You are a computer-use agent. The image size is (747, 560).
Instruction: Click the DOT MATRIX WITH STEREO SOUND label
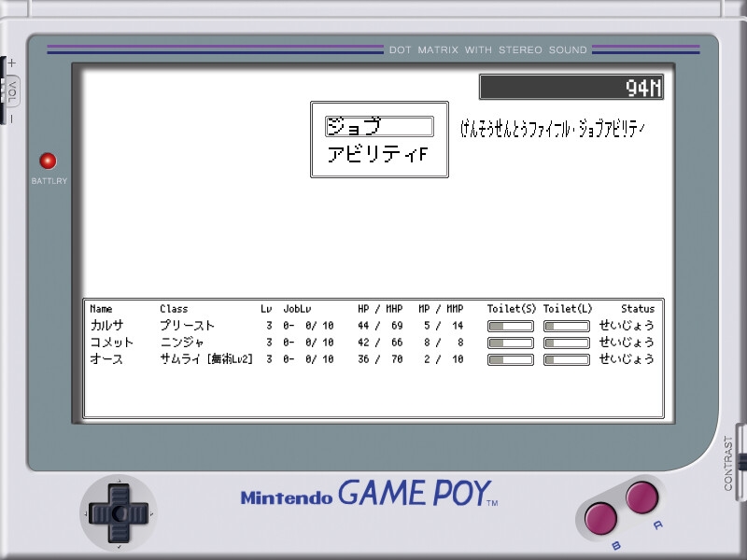(x=487, y=49)
